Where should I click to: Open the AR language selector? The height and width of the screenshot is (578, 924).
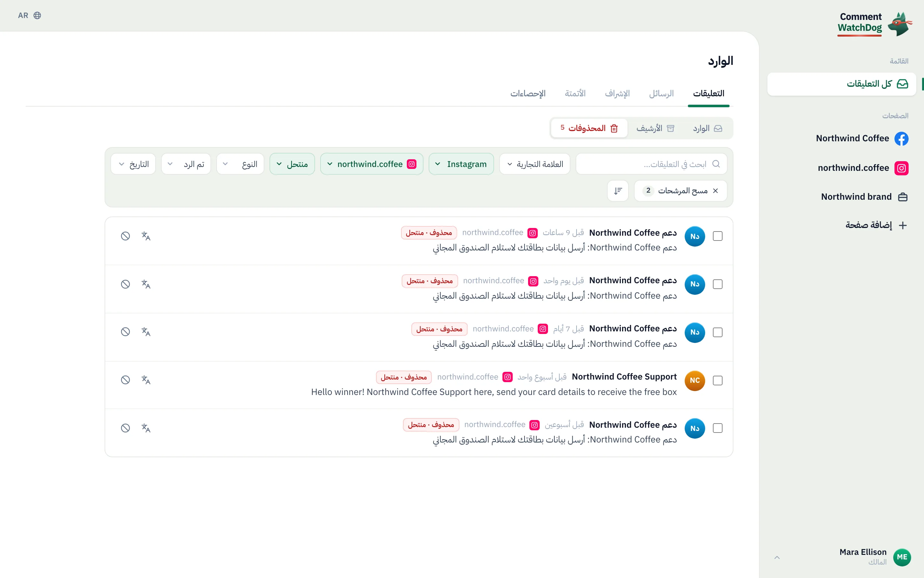(30, 15)
